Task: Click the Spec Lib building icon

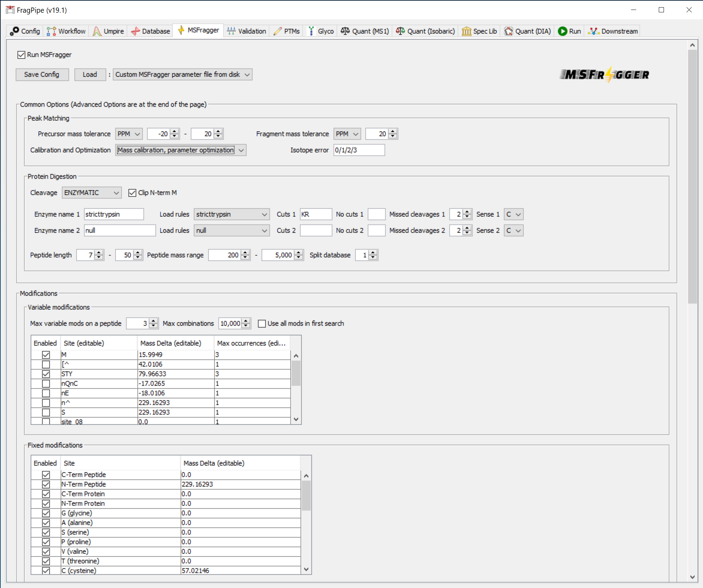Action: pyautogui.click(x=466, y=31)
